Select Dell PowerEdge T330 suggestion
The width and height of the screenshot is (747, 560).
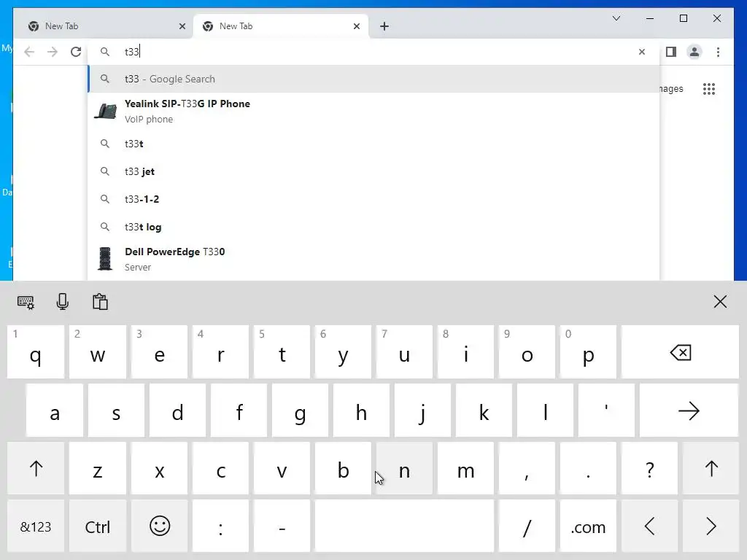pyautogui.click(x=374, y=259)
